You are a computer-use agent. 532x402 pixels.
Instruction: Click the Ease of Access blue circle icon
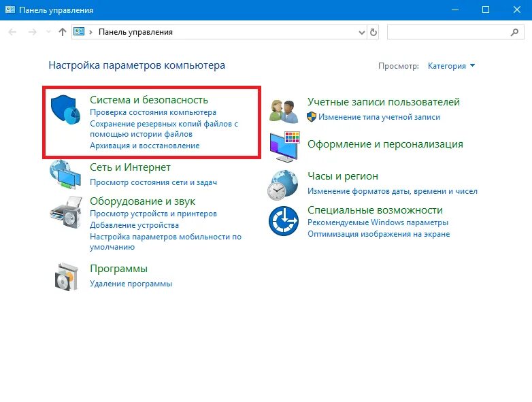(284, 221)
